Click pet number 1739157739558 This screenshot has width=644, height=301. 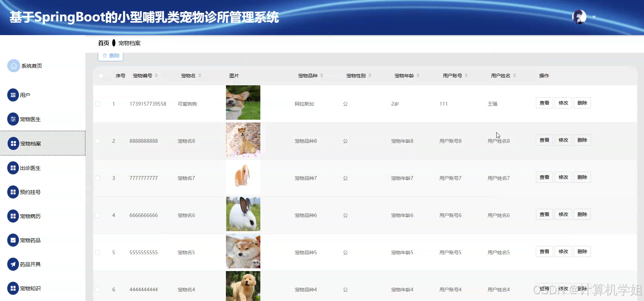(148, 104)
